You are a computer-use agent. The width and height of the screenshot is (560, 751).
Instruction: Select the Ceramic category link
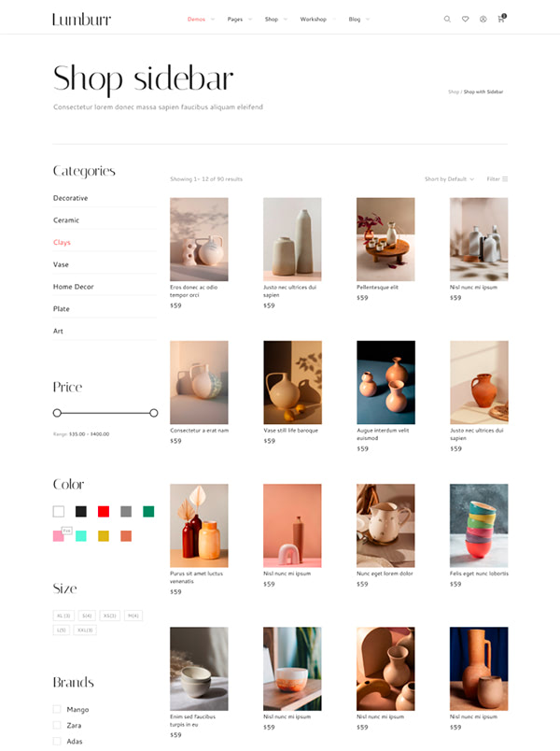tap(66, 220)
